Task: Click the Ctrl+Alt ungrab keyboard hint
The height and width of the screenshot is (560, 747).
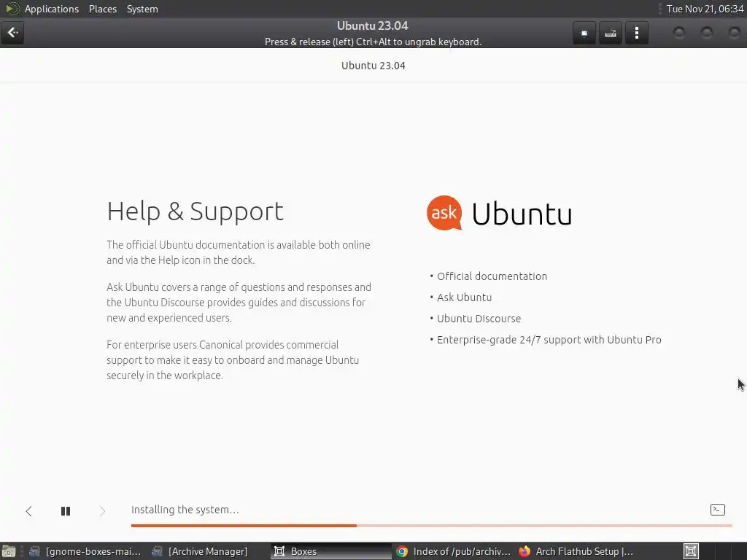Action: 373,42
